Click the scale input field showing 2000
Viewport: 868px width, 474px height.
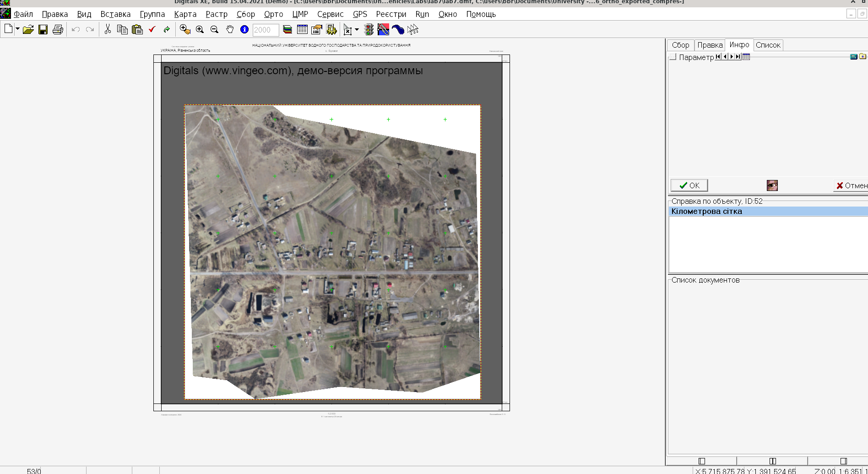coord(266,30)
